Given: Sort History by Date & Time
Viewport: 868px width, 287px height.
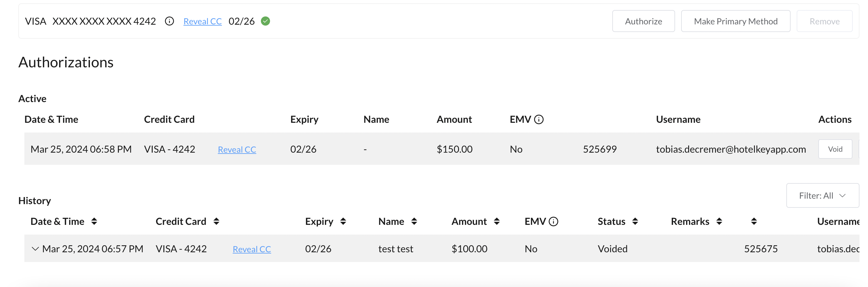Looking at the screenshot, I should tap(94, 222).
